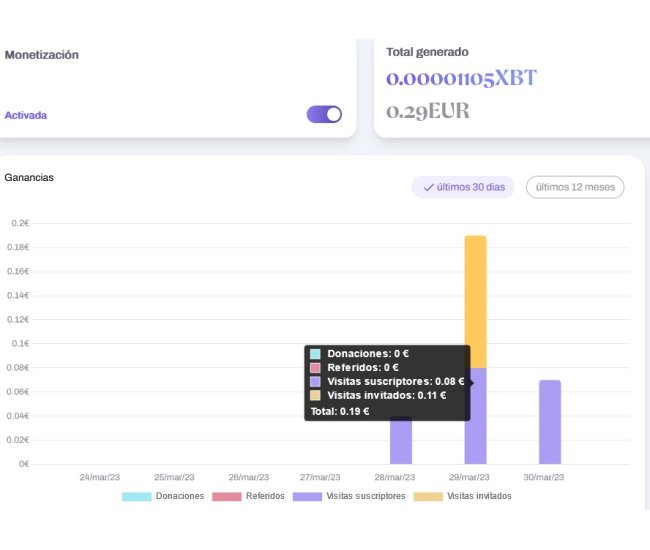The image size is (650, 550).
Task: Click the Activada status label
Action: point(26,115)
